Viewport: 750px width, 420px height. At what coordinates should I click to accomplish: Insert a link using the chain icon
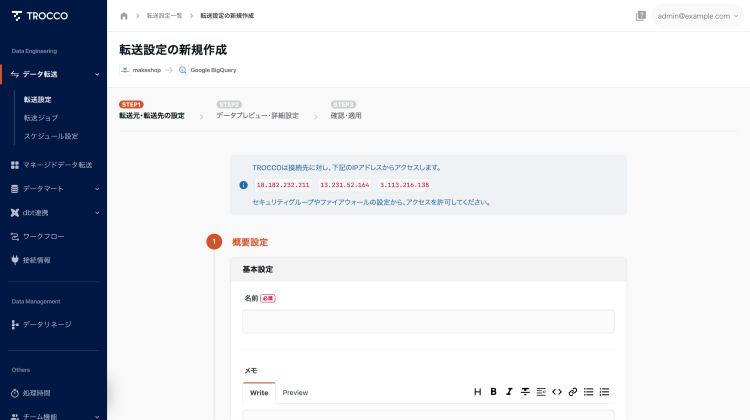(x=573, y=392)
